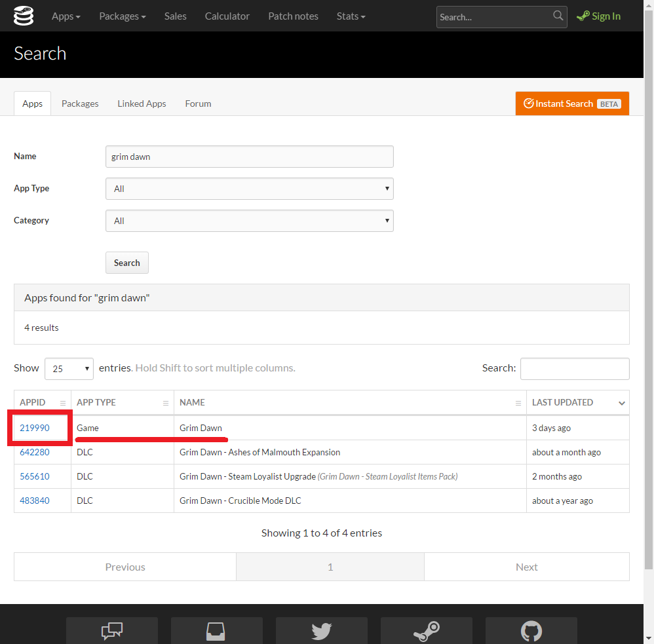
Task: Open the App Type dropdown
Action: point(249,189)
